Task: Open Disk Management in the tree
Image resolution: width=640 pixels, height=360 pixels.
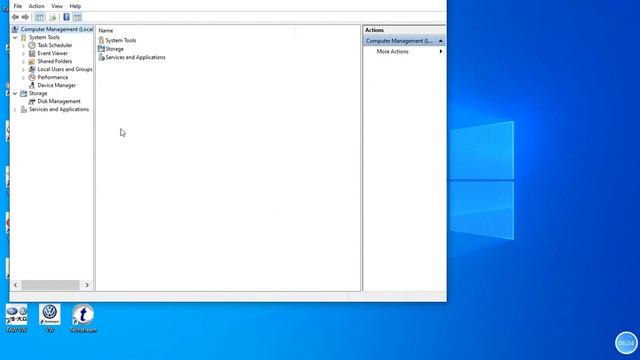Action: point(59,101)
